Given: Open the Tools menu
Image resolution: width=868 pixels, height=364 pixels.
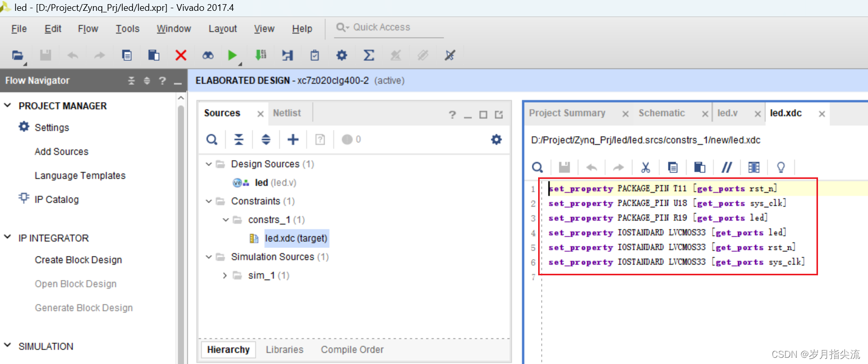Looking at the screenshot, I should [x=127, y=29].
